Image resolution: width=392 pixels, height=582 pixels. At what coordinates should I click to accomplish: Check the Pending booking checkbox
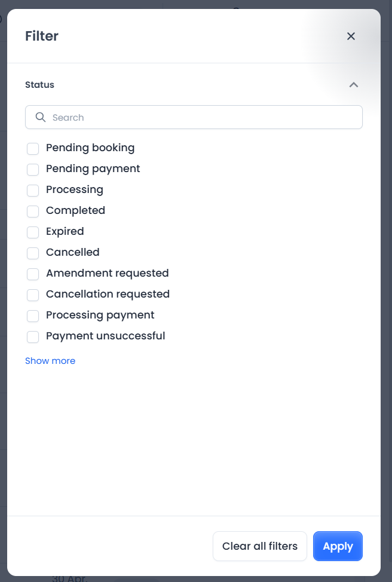33,148
